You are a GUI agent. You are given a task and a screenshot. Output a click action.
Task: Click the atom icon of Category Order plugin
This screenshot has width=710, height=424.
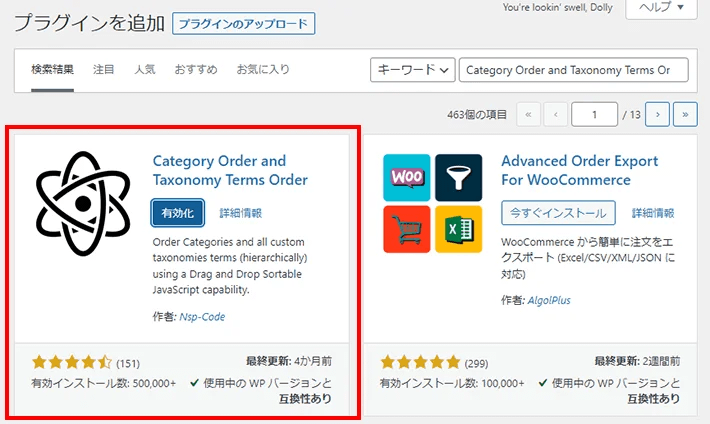click(83, 204)
